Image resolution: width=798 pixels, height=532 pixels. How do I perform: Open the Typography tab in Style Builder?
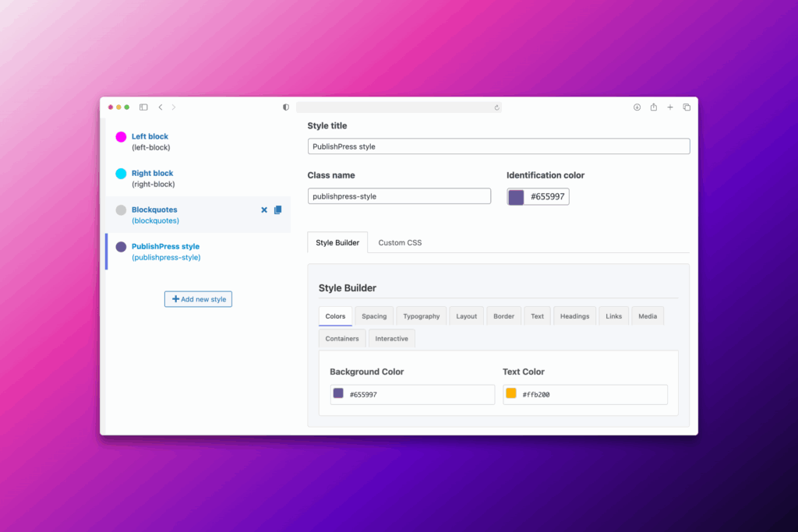(422, 316)
